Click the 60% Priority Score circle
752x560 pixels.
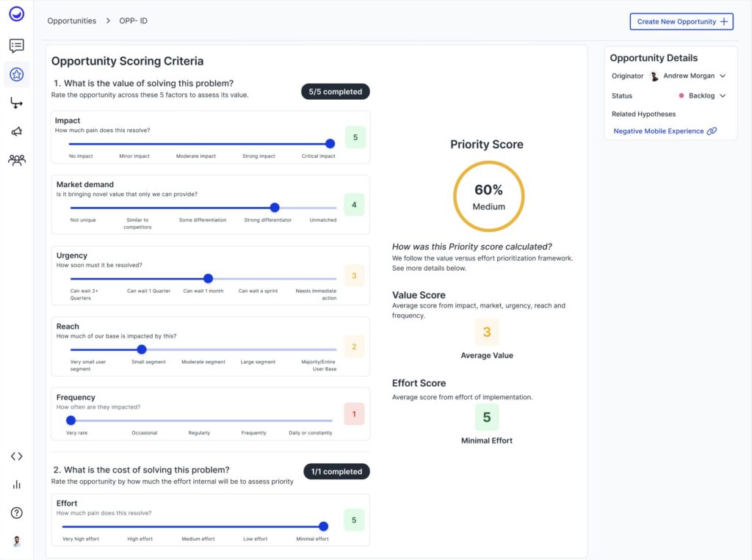pyautogui.click(x=488, y=197)
